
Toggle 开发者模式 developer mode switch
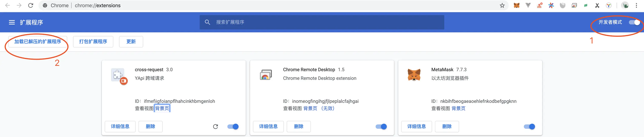(634, 23)
